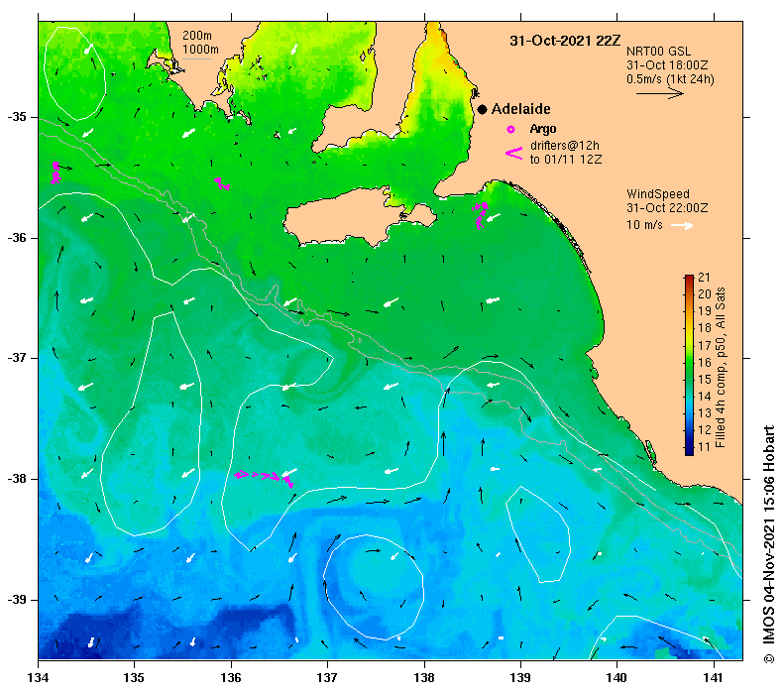Click the longitude label '139'
The height and width of the screenshot is (694, 784).
(520, 678)
